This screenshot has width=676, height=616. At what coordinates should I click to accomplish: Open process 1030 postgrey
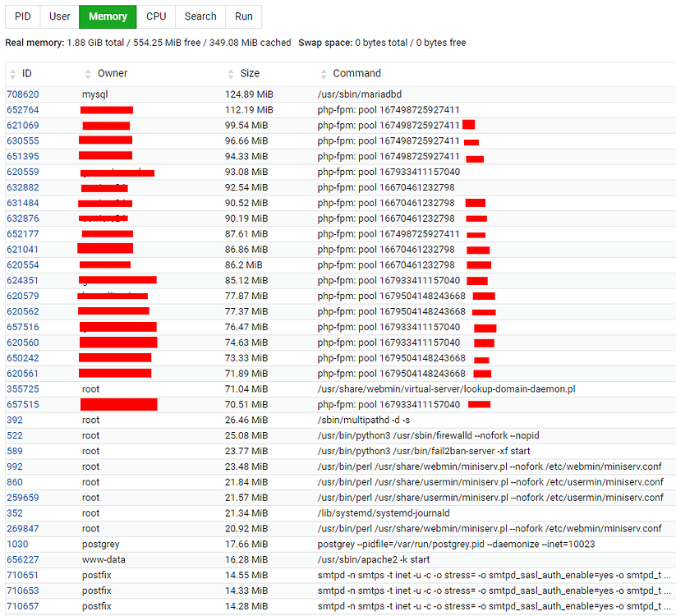coord(17,545)
